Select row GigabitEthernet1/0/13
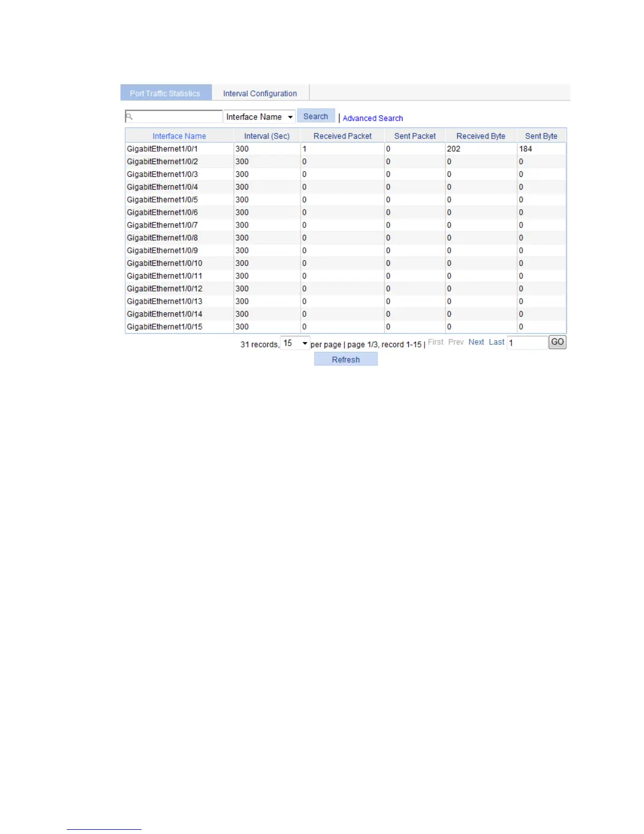This screenshot has width=644, height=834. point(346,301)
